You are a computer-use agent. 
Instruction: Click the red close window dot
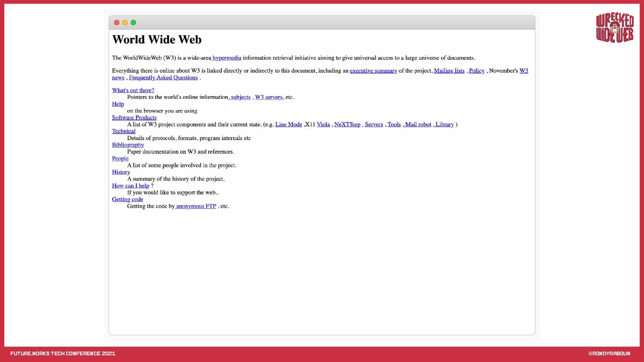pos(117,22)
